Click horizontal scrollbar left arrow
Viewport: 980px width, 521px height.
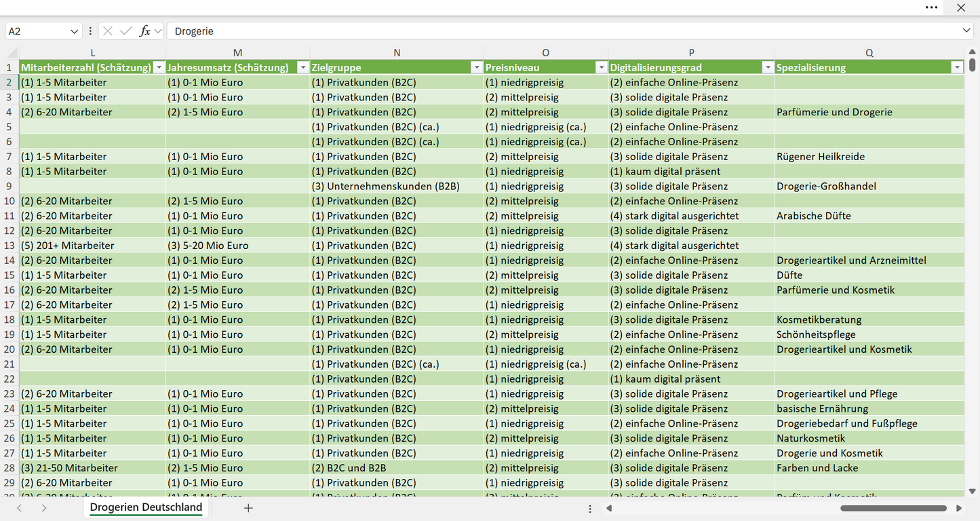tap(609, 508)
